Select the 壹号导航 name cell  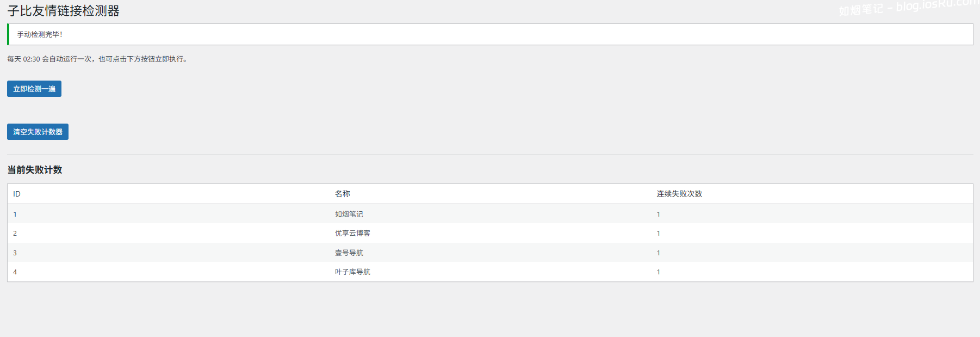click(x=349, y=253)
